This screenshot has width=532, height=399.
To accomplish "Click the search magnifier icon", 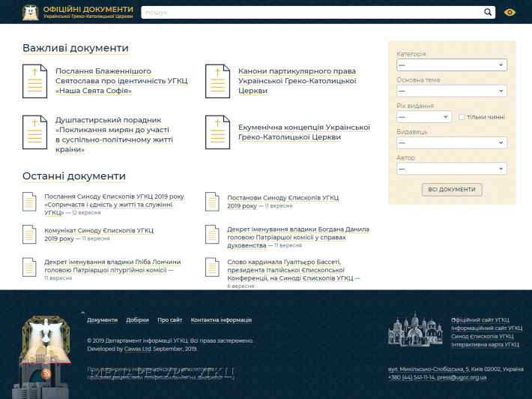I will (x=489, y=12).
